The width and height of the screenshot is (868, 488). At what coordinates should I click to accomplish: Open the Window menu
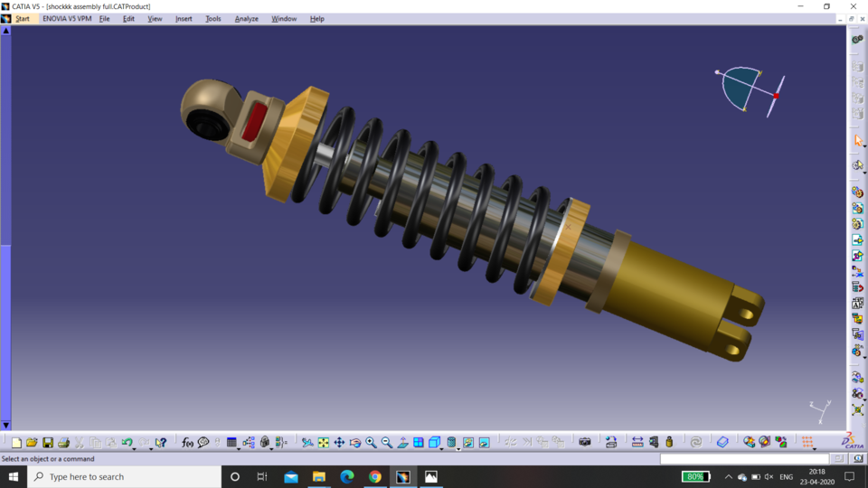283,19
